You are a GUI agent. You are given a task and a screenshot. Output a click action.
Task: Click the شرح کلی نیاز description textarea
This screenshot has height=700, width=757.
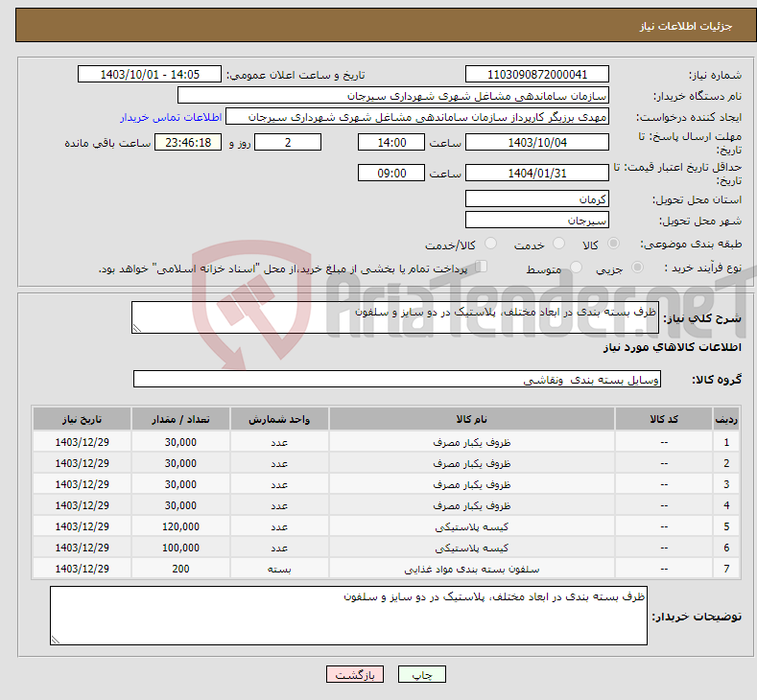(x=395, y=317)
